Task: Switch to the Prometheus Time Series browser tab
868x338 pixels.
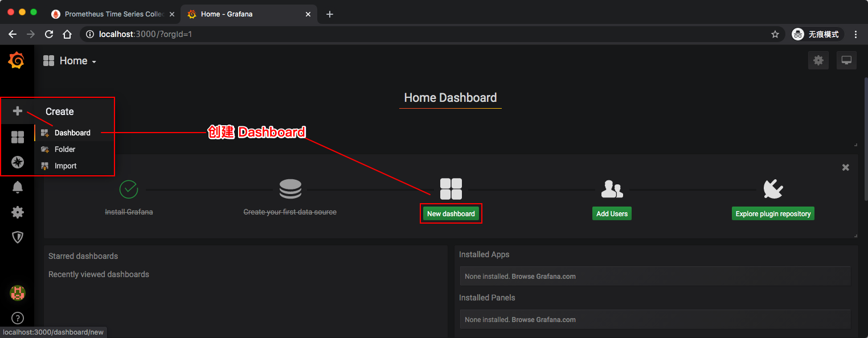Action: (x=111, y=14)
